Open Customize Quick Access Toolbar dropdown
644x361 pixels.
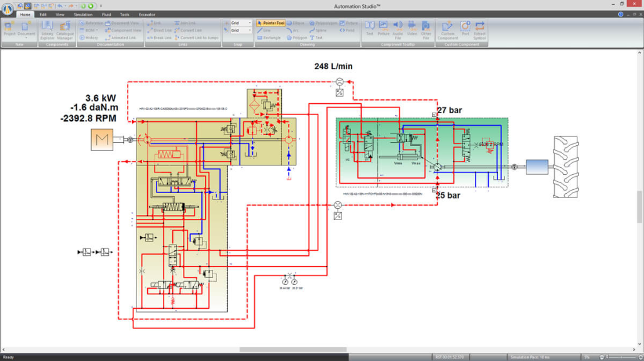pos(101,6)
